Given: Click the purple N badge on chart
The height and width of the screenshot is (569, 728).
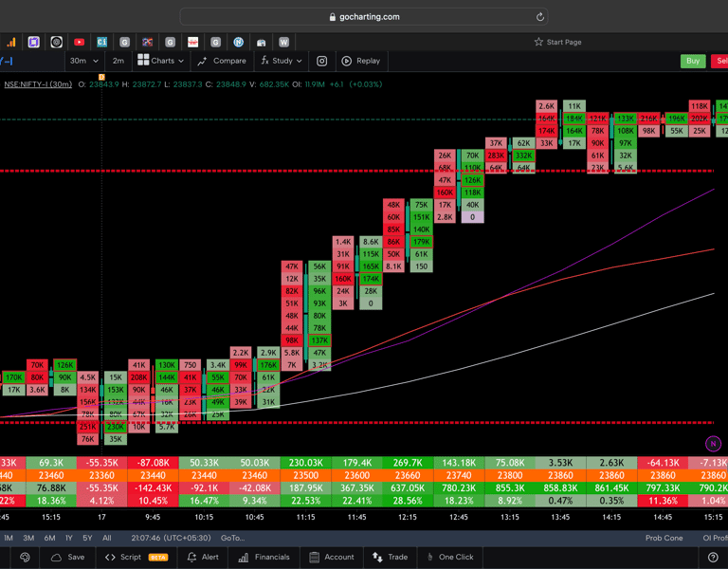Looking at the screenshot, I should [x=713, y=444].
